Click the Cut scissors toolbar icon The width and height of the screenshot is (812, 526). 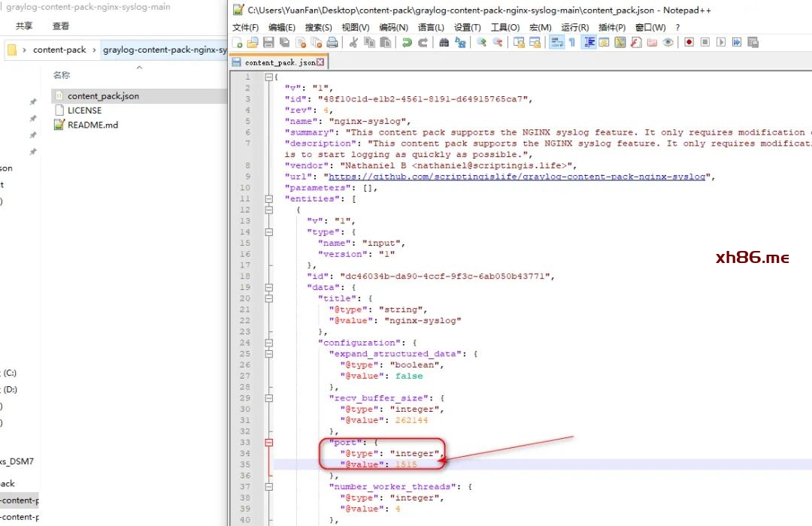(x=353, y=43)
